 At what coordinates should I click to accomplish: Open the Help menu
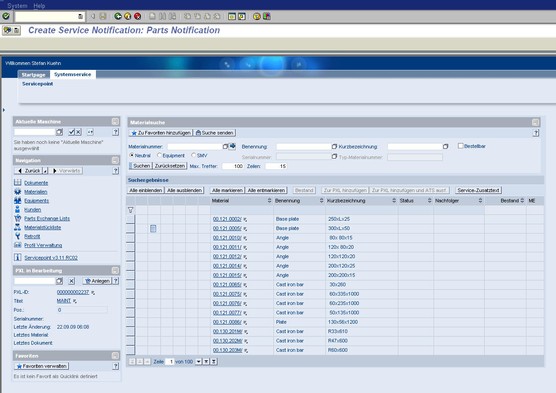[39, 6]
